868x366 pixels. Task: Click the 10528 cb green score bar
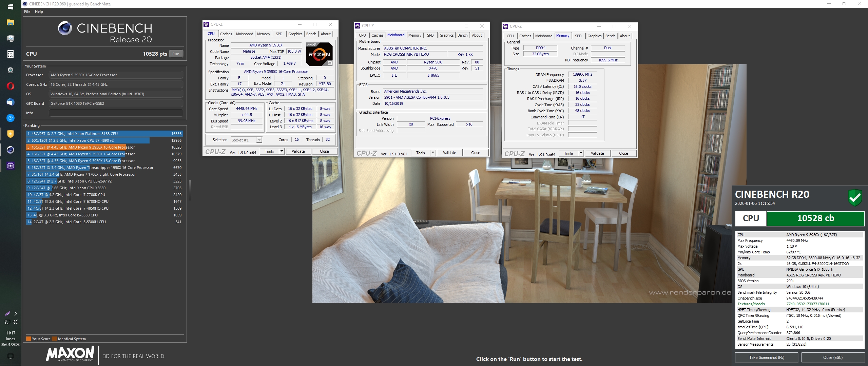click(x=815, y=218)
